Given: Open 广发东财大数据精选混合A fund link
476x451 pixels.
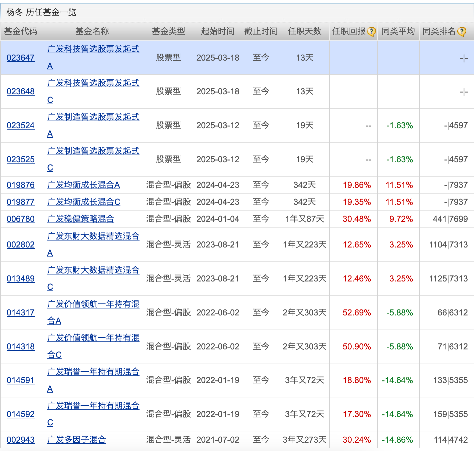Looking at the screenshot, I should click(93, 244).
